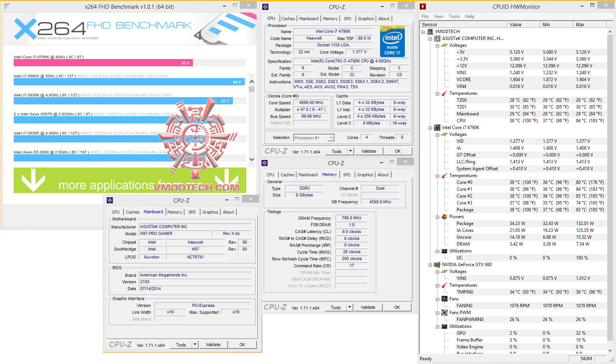The image size is (616, 364).
Task: Click the HWMonitor vertical scrollbar down arrow
Action: click(x=610, y=351)
